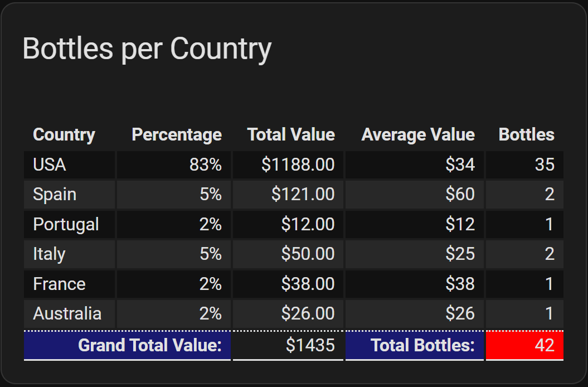This screenshot has height=387, width=588.
Task: Click the Country column header
Action: tap(64, 134)
